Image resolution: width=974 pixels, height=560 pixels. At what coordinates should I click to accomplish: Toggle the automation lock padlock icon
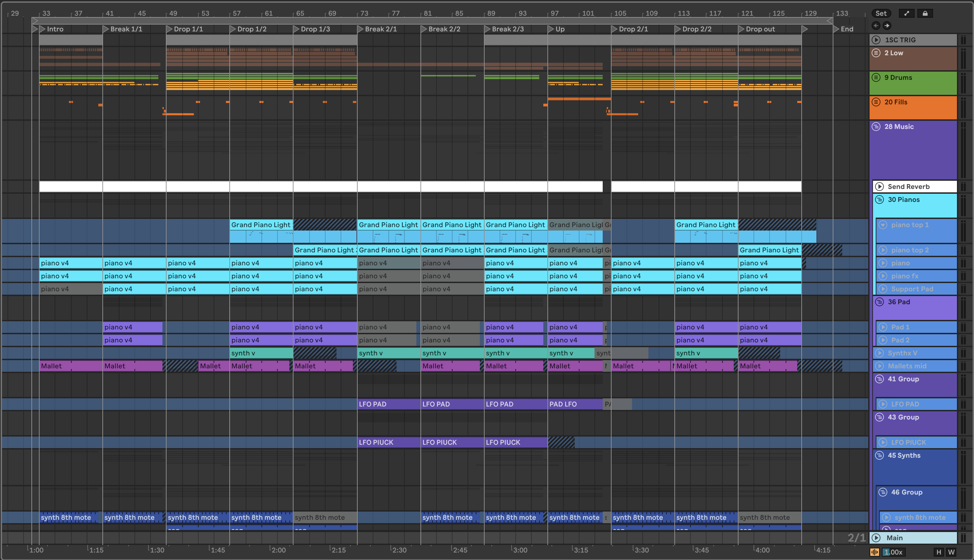click(x=925, y=13)
